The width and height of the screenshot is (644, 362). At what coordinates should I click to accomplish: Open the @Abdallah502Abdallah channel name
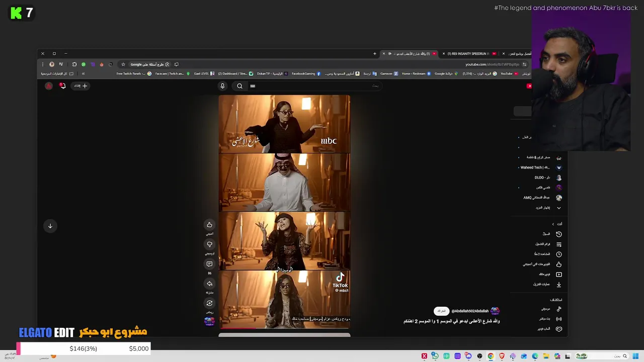click(x=470, y=311)
